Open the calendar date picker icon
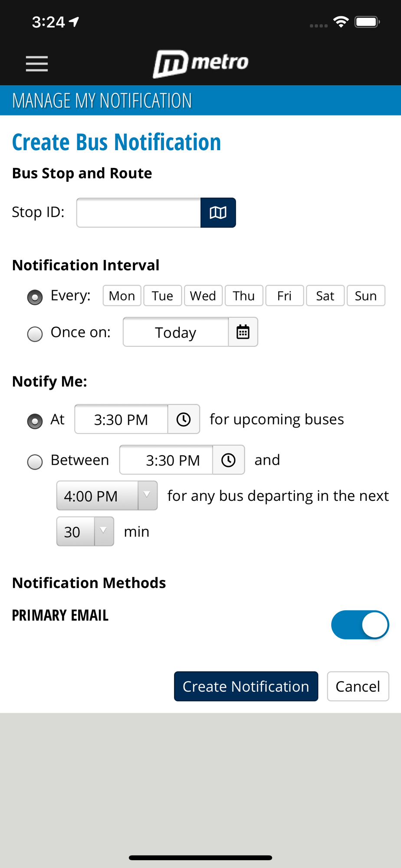This screenshot has height=868, width=401. tap(243, 332)
